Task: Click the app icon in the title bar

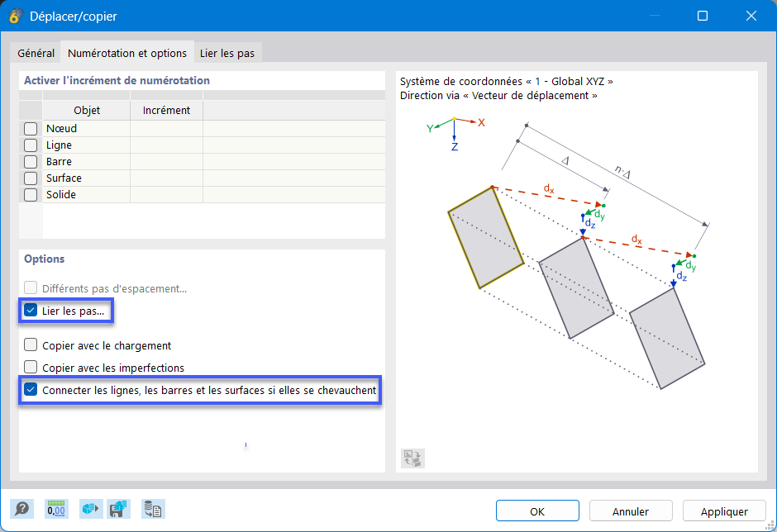Action: (x=15, y=16)
